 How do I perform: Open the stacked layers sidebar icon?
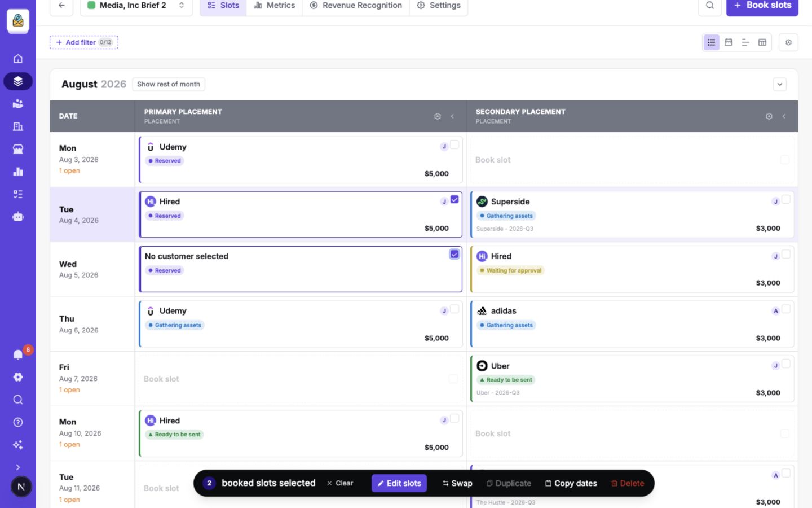point(18,81)
